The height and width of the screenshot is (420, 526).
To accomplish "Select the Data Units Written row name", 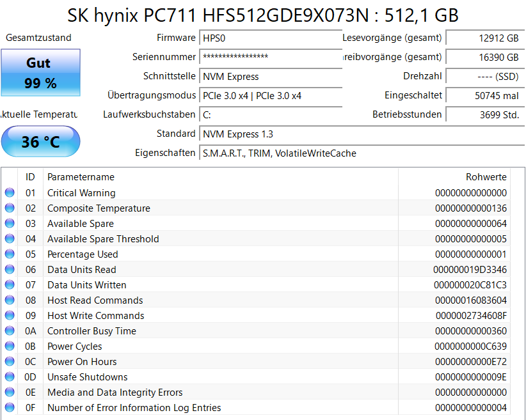I will (x=86, y=285).
